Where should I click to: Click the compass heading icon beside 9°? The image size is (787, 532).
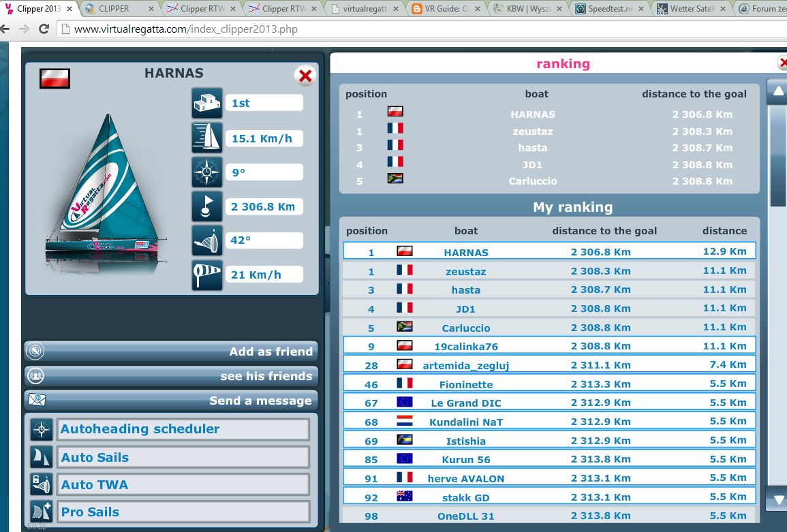coord(206,172)
